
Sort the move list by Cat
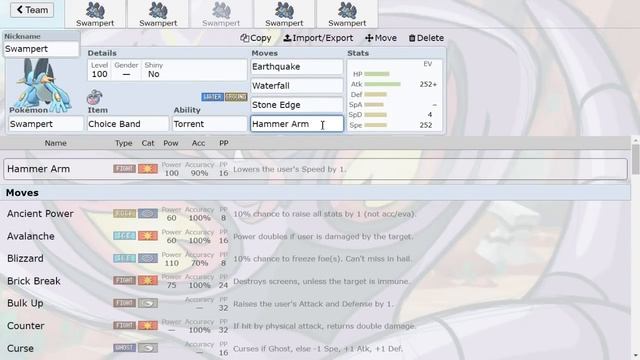[x=148, y=143]
